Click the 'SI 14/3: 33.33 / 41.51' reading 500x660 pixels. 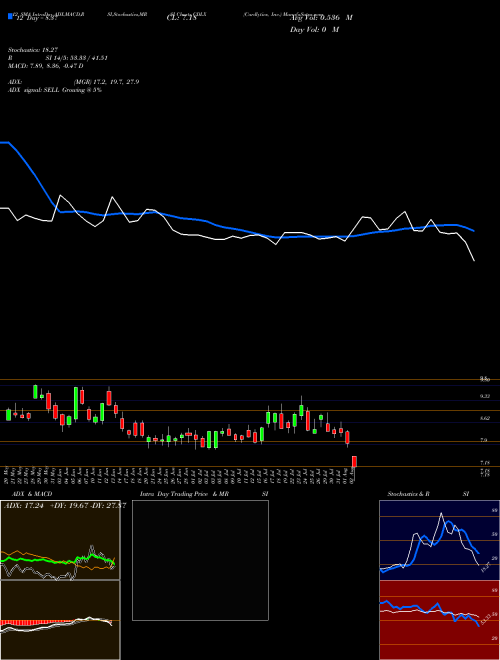tap(77, 58)
